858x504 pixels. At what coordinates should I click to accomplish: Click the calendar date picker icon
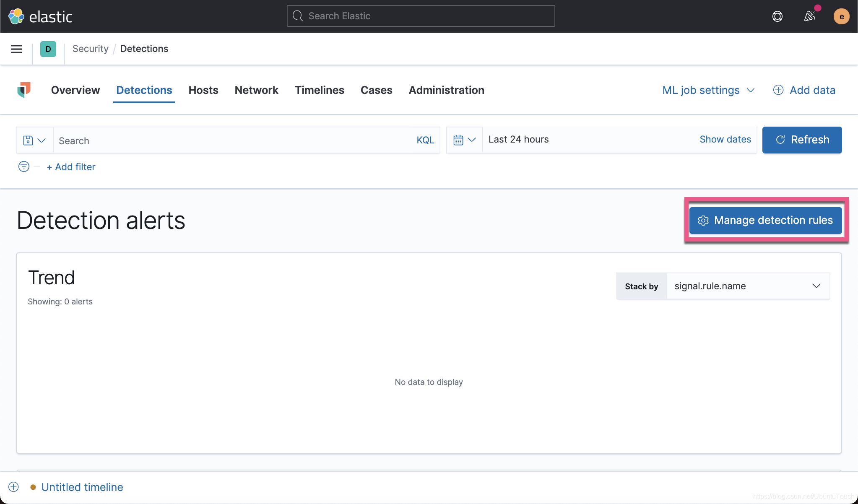tap(458, 140)
